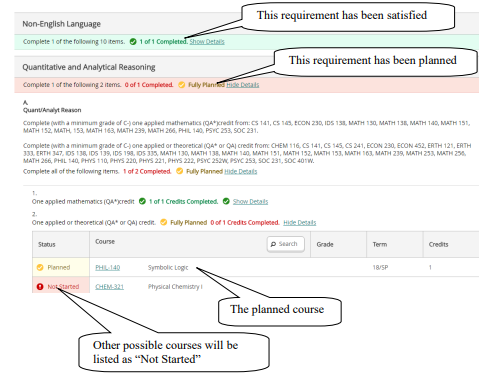Click the 0 of 1 Credits Completed text

(245, 223)
